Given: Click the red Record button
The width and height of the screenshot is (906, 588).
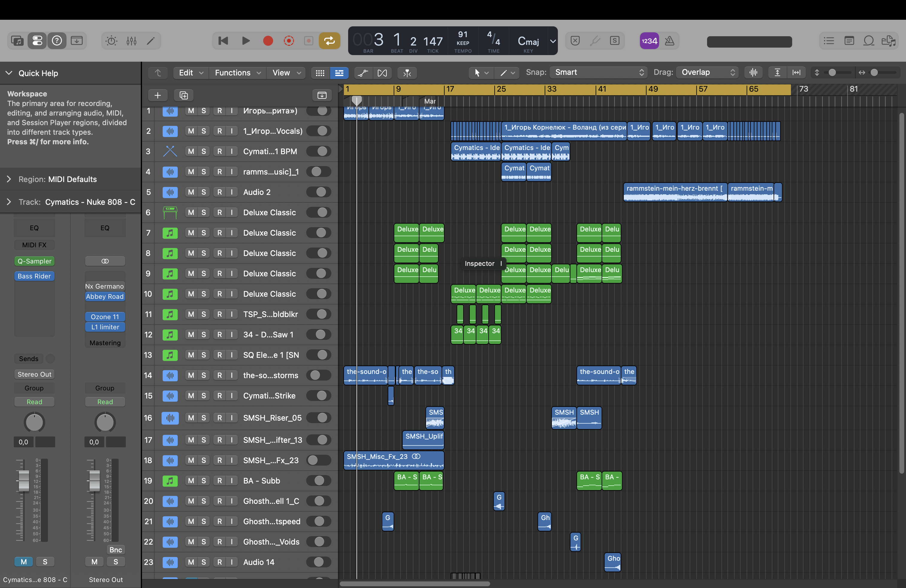Looking at the screenshot, I should click(x=268, y=41).
